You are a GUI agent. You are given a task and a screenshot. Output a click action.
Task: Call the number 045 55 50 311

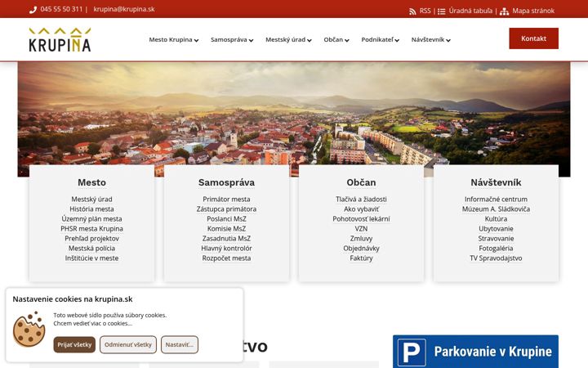[x=61, y=9]
